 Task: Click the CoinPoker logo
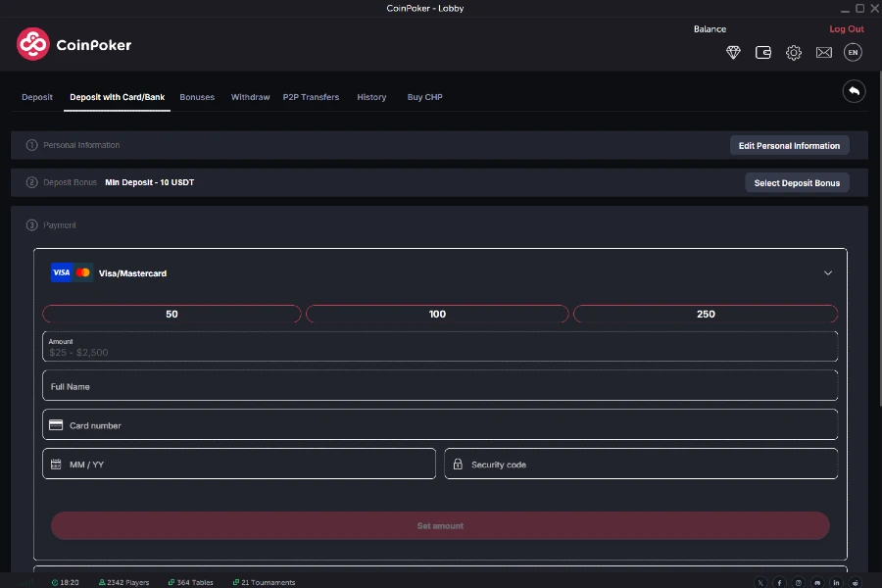pyautogui.click(x=74, y=44)
